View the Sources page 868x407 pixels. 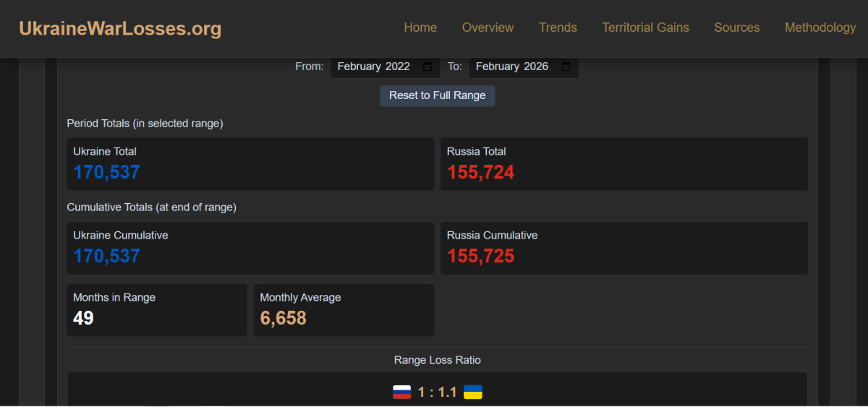pyautogui.click(x=736, y=27)
